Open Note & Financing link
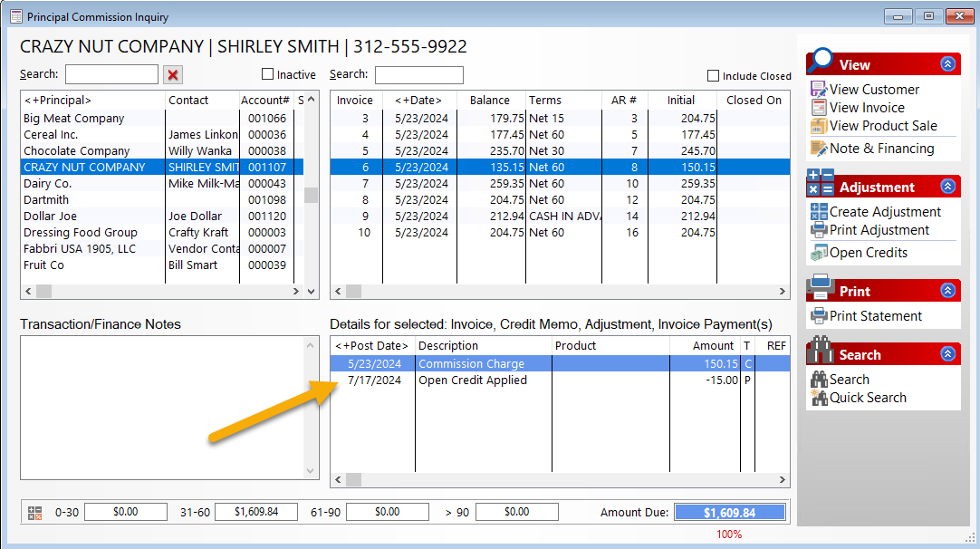The image size is (980, 549). tap(882, 149)
